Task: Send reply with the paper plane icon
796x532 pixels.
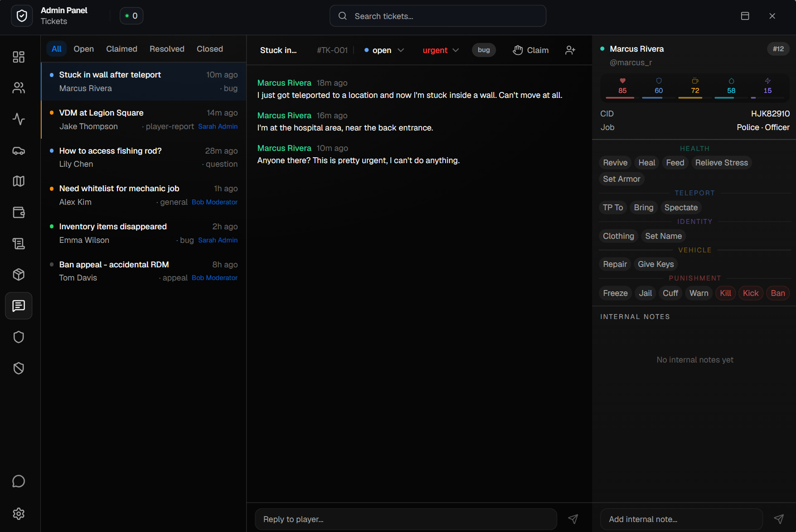Action: coord(573,519)
